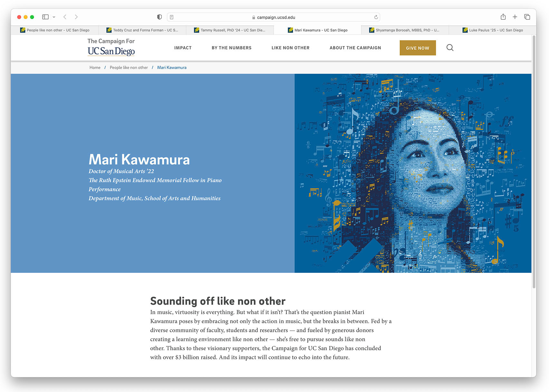Open BY THE NUMBERS menu item
The height and width of the screenshot is (392, 549).
[x=232, y=48]
